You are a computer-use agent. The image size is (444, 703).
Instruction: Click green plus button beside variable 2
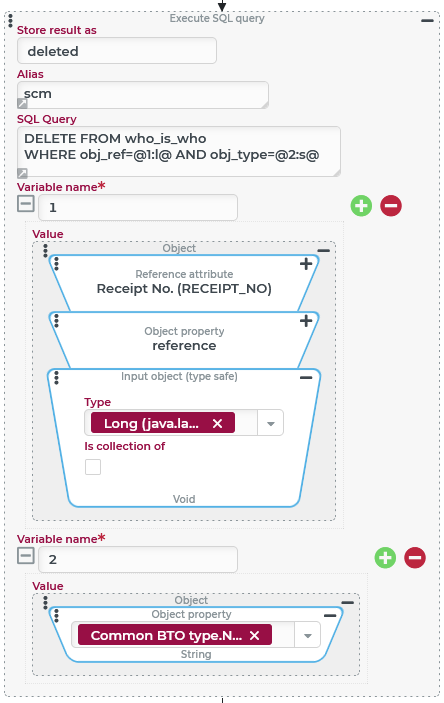click(x=385, y=558)
